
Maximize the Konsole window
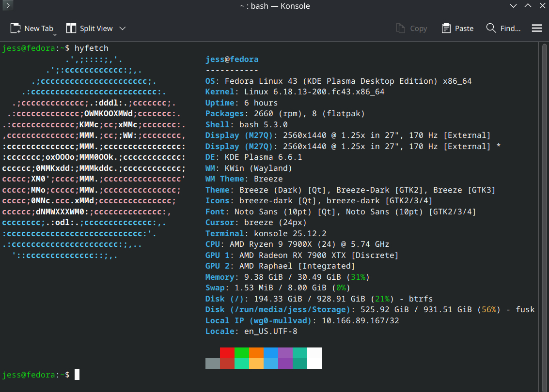[x=528, y=6]
